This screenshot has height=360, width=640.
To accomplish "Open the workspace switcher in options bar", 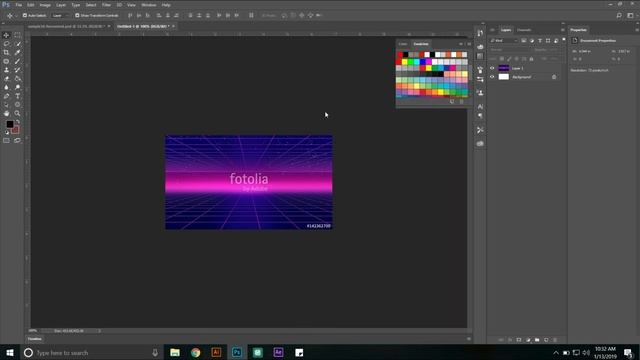I will point(630,16).
